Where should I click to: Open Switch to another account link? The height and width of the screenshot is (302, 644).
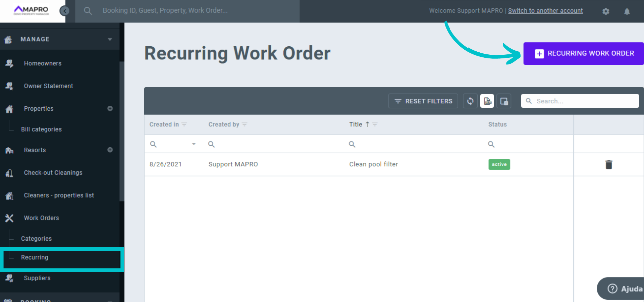[545, 10]
